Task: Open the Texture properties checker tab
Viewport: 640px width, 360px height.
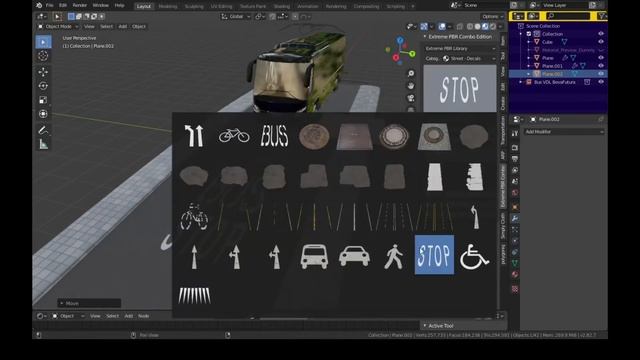Action: [x=515, y=289]
